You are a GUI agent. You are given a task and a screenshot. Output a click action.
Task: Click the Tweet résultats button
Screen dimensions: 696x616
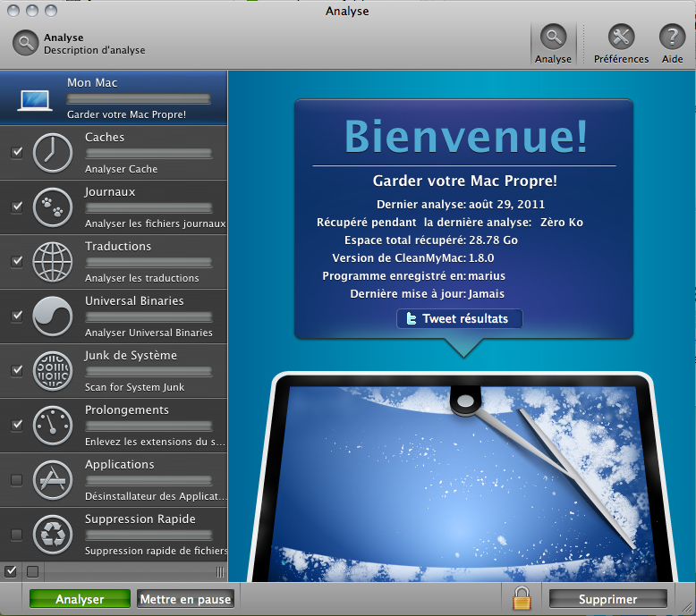pyautogui.click(x=460, y=318)
